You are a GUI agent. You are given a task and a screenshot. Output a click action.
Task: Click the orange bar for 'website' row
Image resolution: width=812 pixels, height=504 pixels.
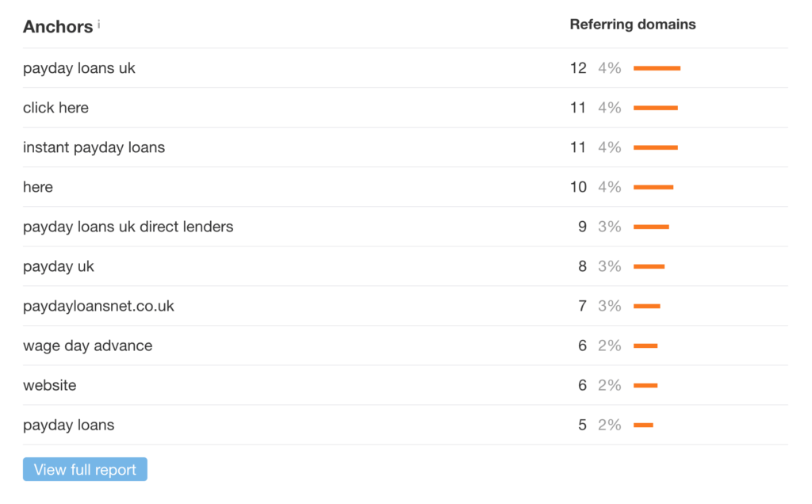click(645, 385)
